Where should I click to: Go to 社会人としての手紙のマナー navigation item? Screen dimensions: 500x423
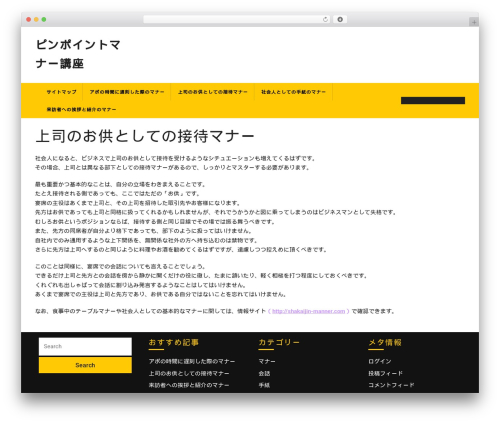point(293,92)
